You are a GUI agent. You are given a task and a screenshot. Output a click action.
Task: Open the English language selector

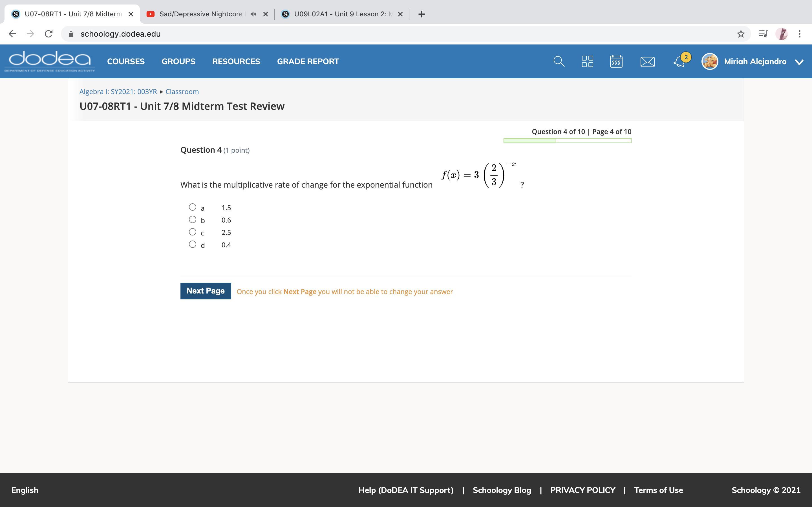pos(25,490)
